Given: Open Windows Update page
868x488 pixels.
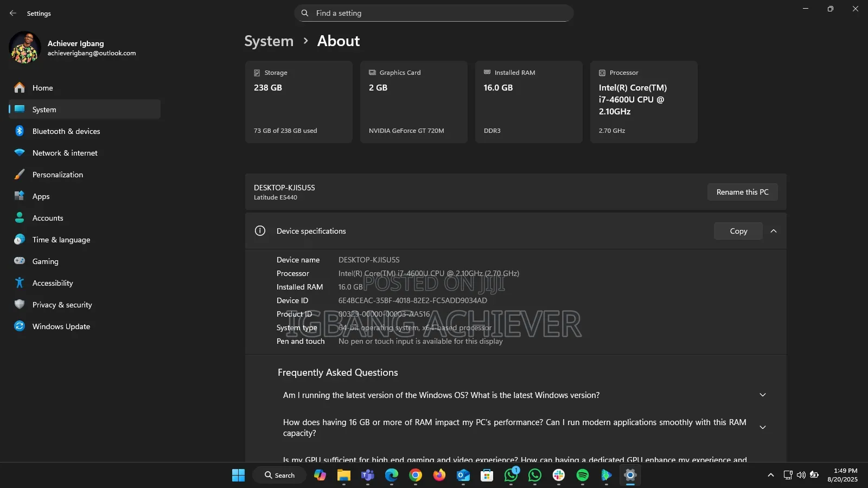Looking at the screenshot, I should 85,326.
